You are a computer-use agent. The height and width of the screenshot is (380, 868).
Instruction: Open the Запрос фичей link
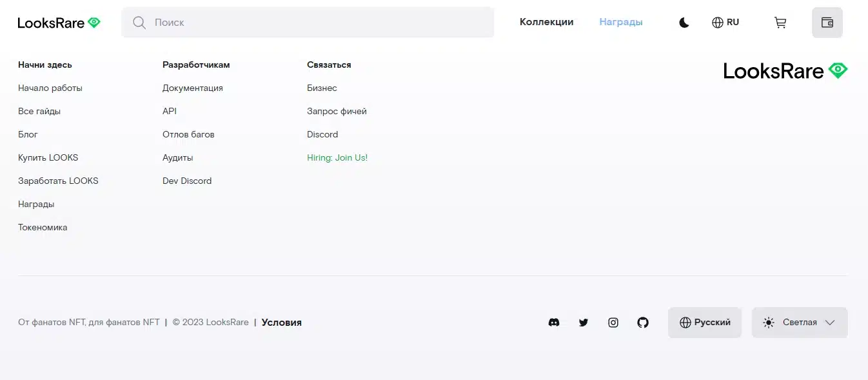pos(337,112)
